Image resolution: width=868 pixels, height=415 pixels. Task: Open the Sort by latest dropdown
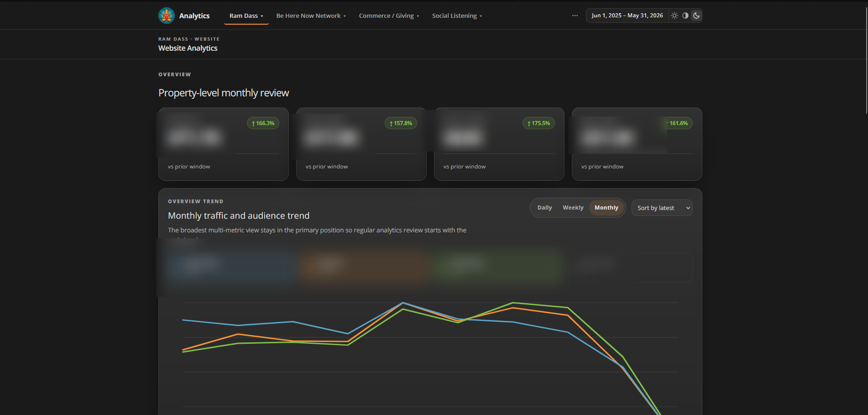662,208
